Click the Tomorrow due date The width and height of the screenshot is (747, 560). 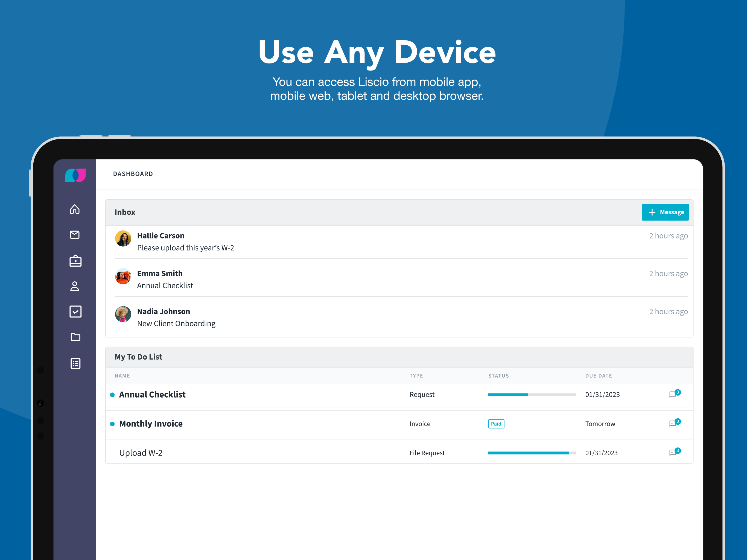coord(600,424)
